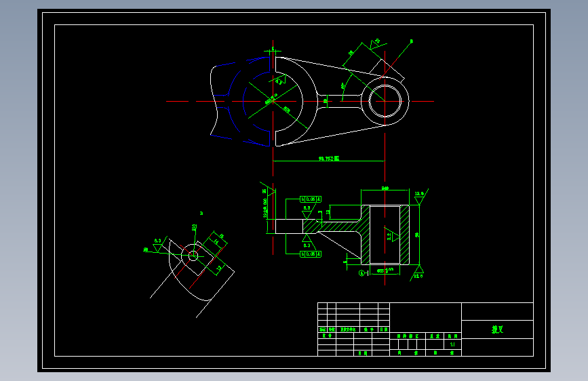Click the 1:1 scale value in title block
The image size is (588, 381).
click(452, 344)
